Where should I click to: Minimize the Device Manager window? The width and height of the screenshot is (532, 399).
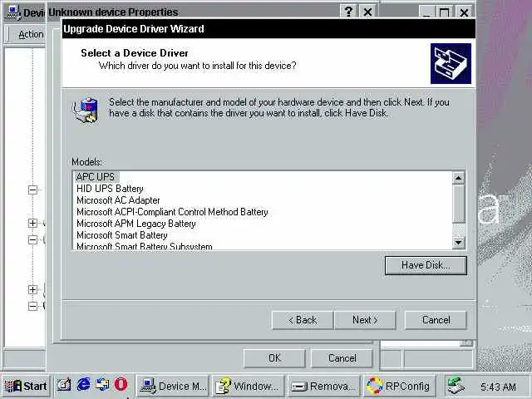click(426, 13)
